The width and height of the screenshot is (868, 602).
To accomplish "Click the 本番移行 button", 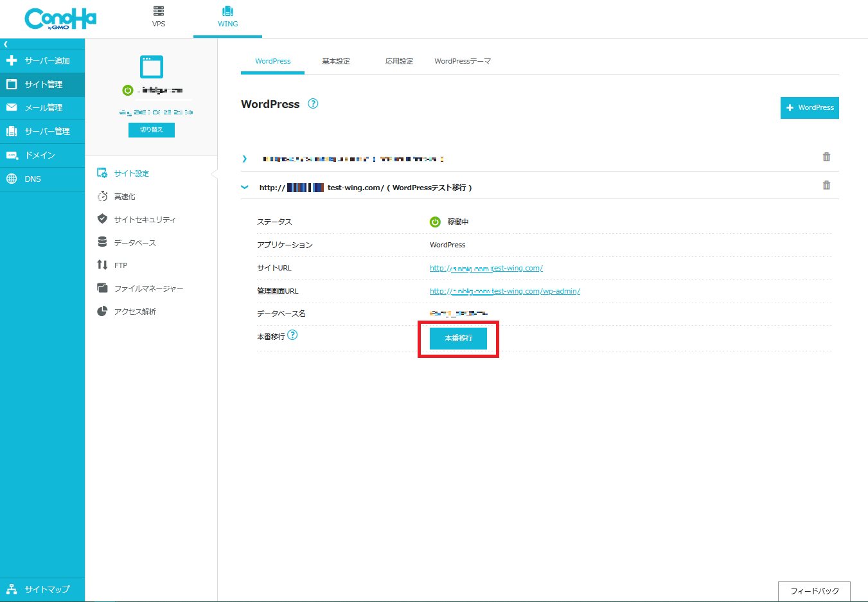I will 458,338.
